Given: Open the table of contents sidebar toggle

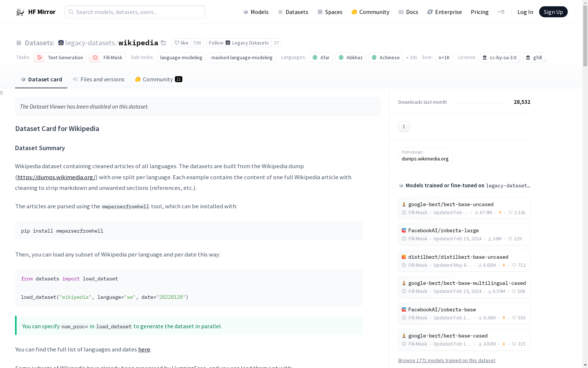Looking at the screenshot, I should [2, 93].
